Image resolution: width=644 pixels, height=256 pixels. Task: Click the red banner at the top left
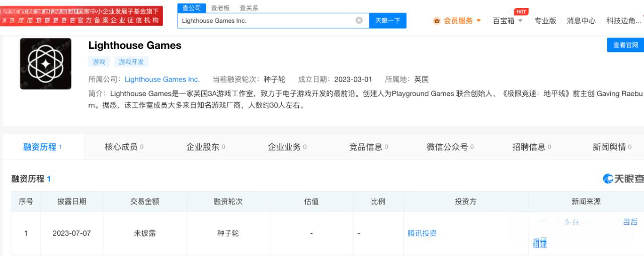(82, 16)
